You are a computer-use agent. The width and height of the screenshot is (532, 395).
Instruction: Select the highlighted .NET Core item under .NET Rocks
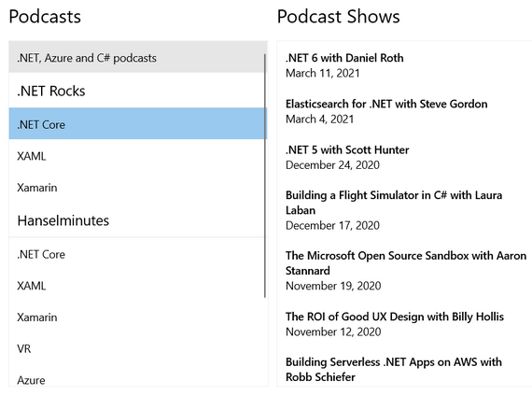pyautogui.click(x=137, y=124)
